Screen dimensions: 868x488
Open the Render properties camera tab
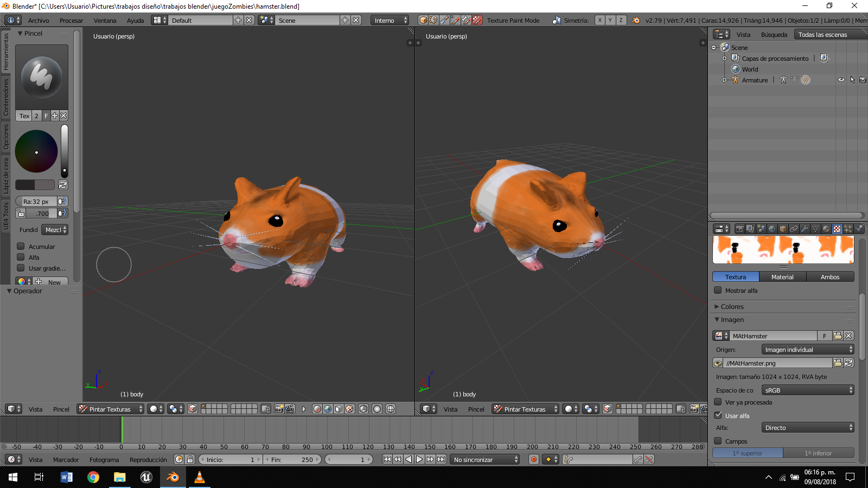739,229
